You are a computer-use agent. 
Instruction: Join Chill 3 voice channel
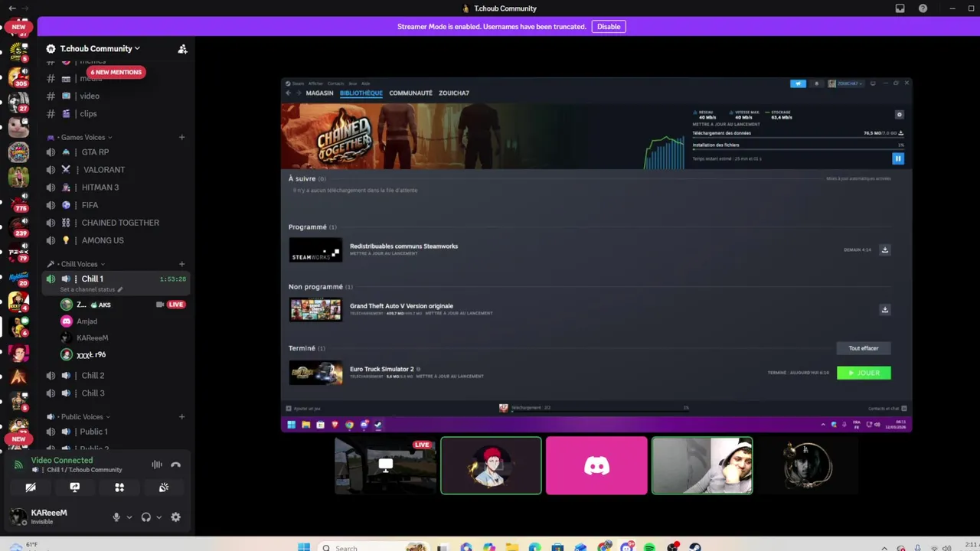pos(116,393)
